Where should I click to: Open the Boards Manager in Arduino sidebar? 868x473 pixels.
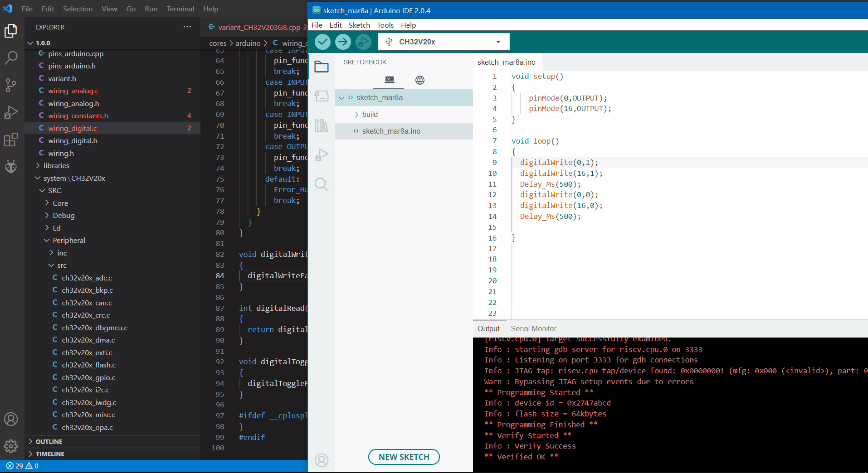(322, 96)
